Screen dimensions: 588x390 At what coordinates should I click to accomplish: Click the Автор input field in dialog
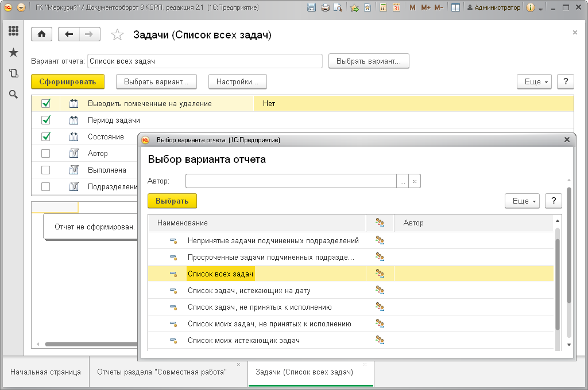[x=291, y=181]
